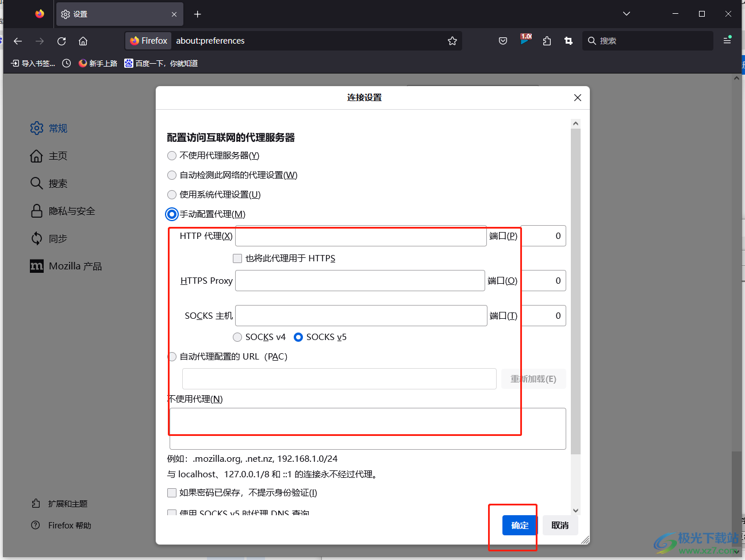Check 如果密码已保存，不提示身份验证 checkbox
This screenshot has width=745, height=560.
click(172, 493)
